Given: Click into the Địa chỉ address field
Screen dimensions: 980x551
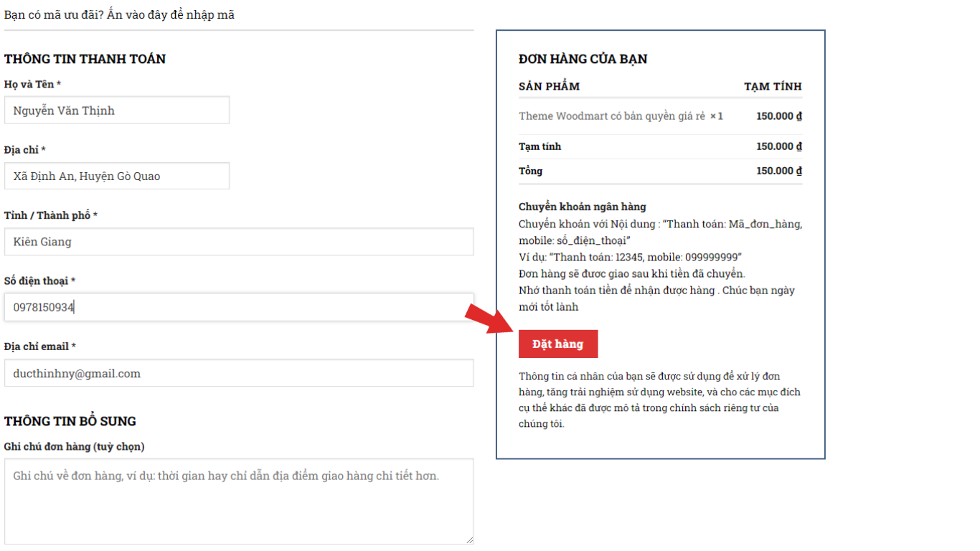Looking at the screenshot, I should (117, 176).
